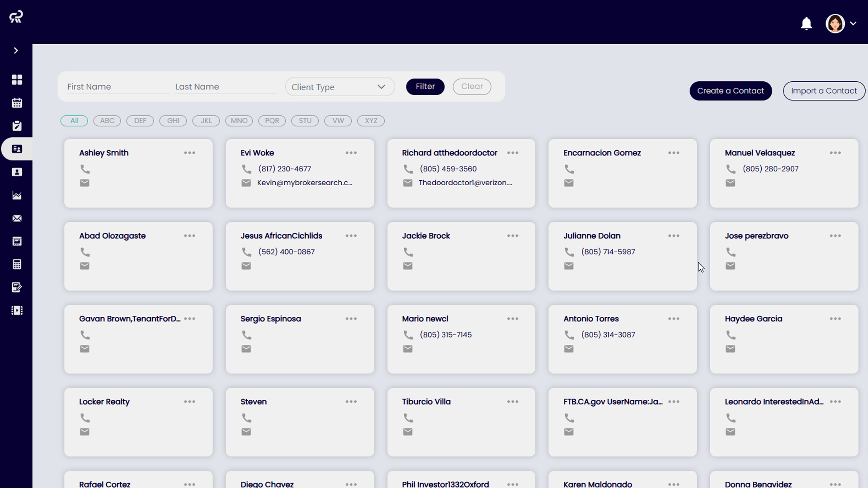Click the Create a Contact button
Image resolution: width=868 pixels, height=488 pixels.
click(x=730, y=91)
